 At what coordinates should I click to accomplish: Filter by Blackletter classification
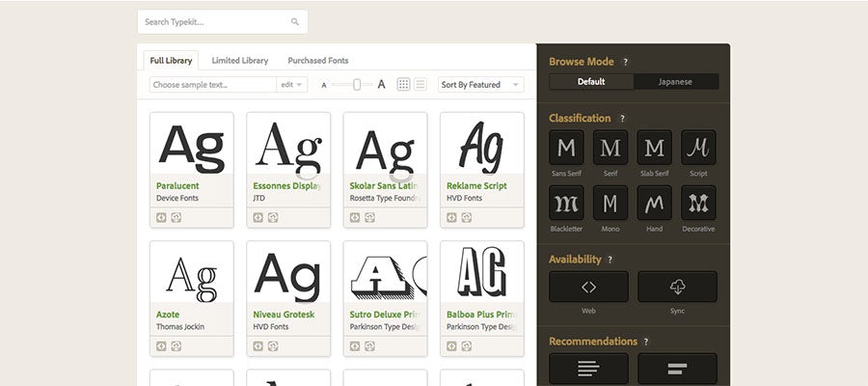point(566,203)
